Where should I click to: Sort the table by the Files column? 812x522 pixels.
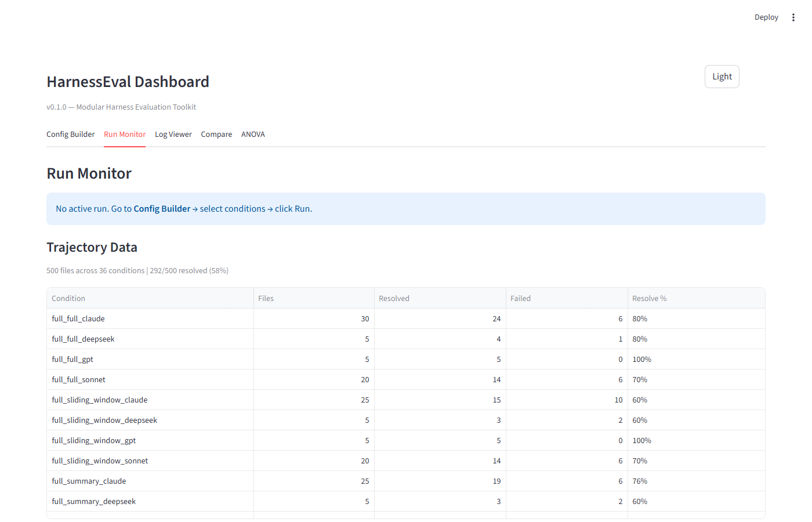(266, 298)
